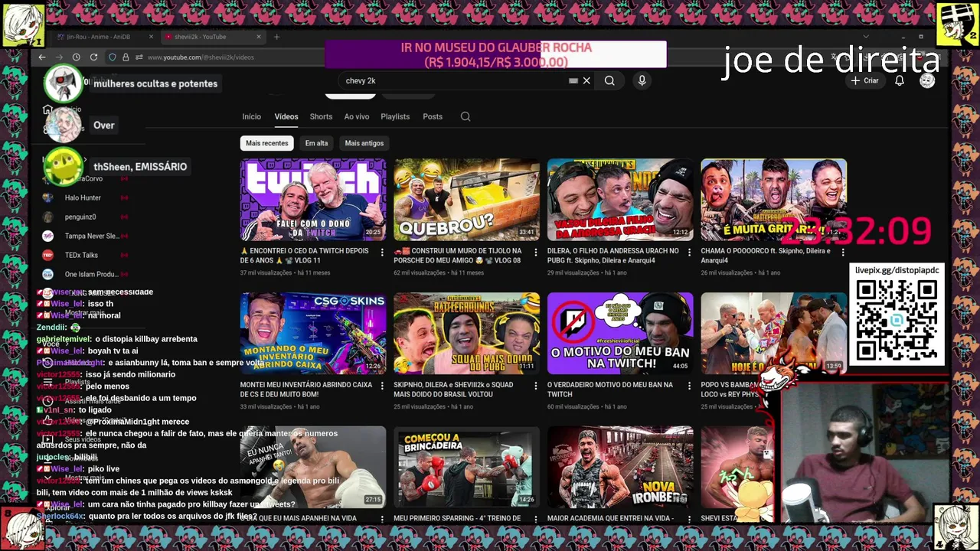Open browser history clock icon
The image size is (980, 551).
76,57
